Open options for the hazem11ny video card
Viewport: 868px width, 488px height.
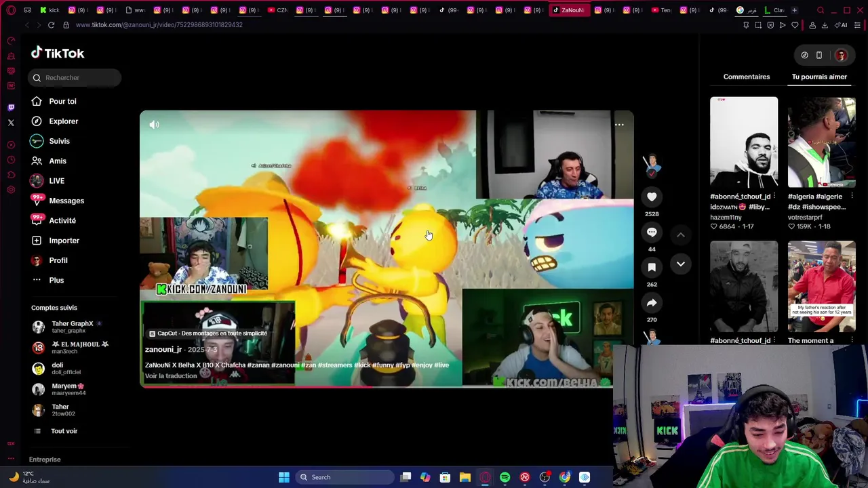[774, 197]
